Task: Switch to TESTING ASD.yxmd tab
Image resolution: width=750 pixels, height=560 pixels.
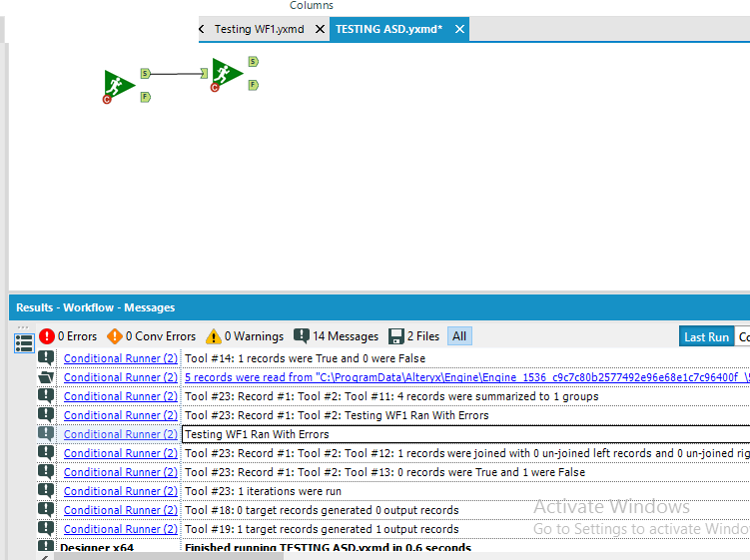Action: [388, 29]
